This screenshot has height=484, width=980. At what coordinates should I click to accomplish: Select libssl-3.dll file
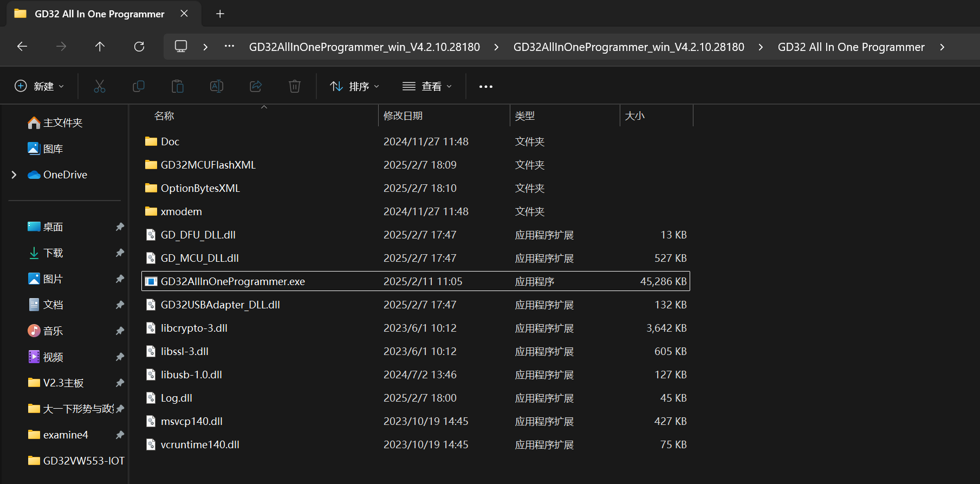tap(416, 351)
